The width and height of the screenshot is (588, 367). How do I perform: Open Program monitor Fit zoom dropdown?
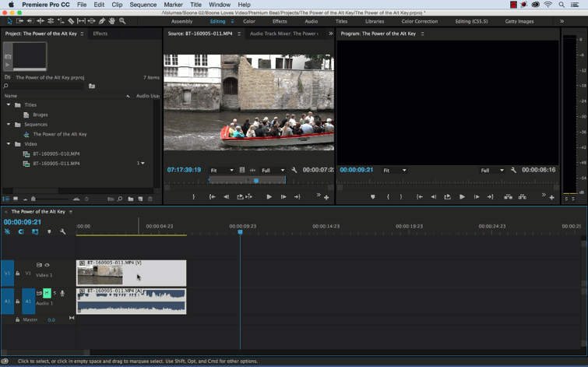click(x=395, y=171)
